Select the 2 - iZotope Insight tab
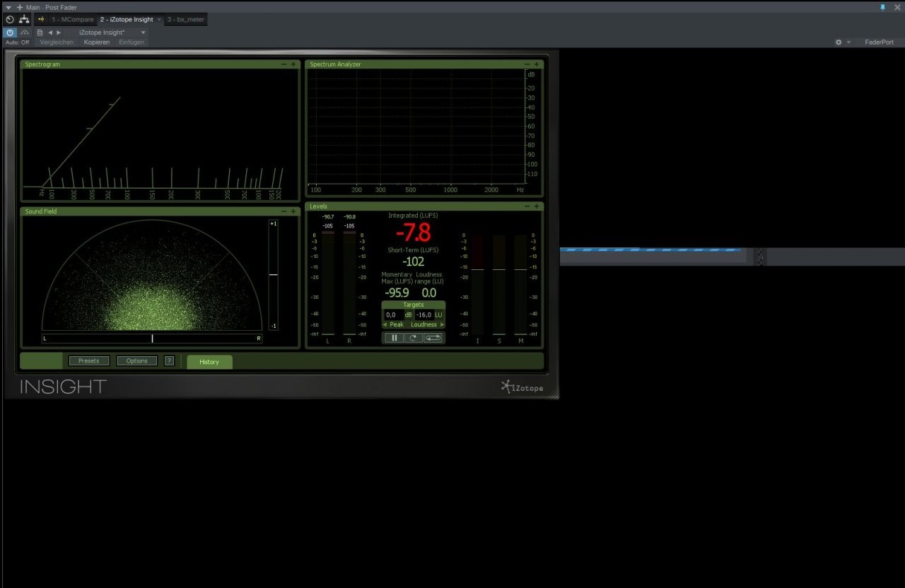 pos(127,20)
